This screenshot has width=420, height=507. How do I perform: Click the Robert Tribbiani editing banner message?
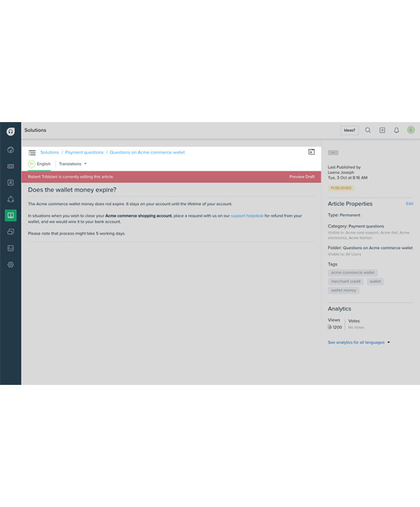(71, 177)
